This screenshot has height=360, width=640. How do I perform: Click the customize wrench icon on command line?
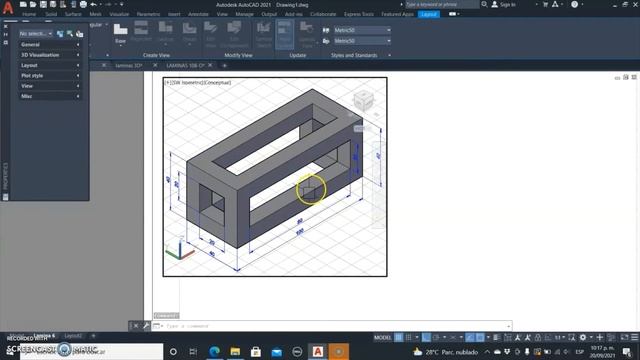[146, 326]
